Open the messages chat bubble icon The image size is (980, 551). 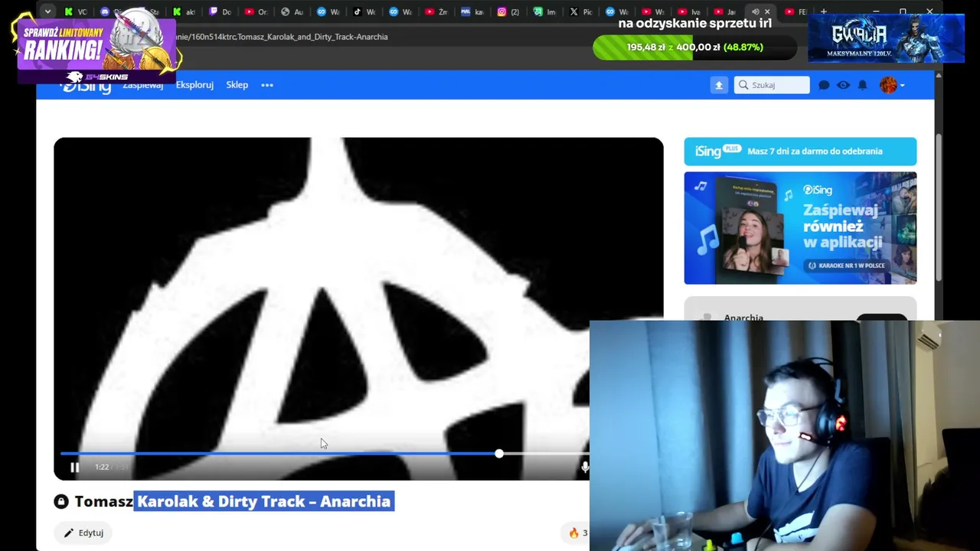824,85
